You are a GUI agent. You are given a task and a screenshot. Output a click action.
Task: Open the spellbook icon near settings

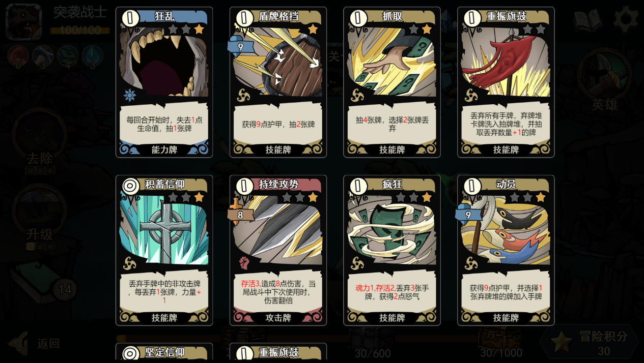click(588, 20)
